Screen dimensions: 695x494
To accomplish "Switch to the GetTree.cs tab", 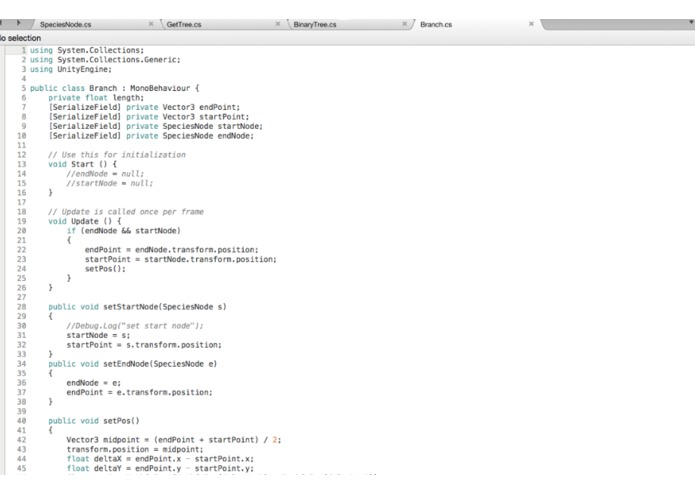I will pyautogui.click(x=184, y=24).
